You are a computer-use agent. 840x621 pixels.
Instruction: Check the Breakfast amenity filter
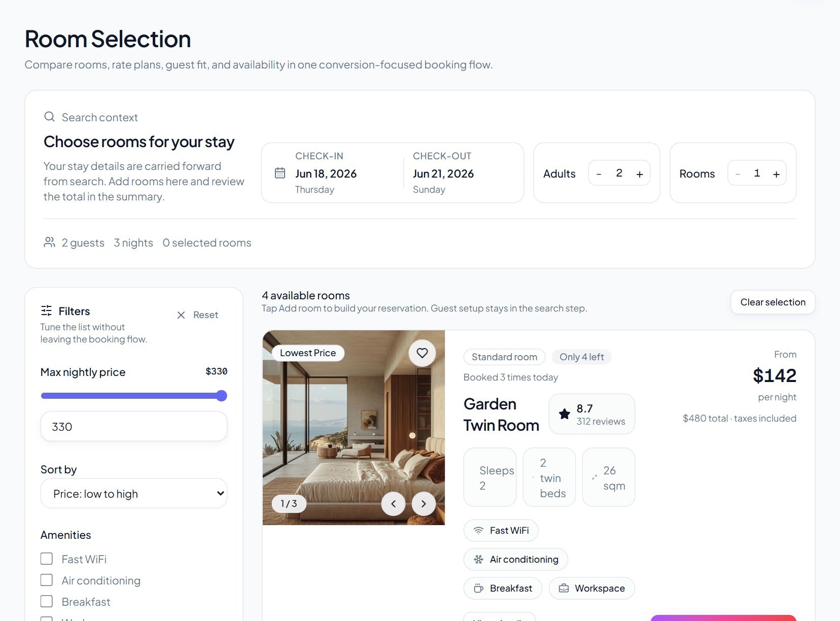(47, 601)
